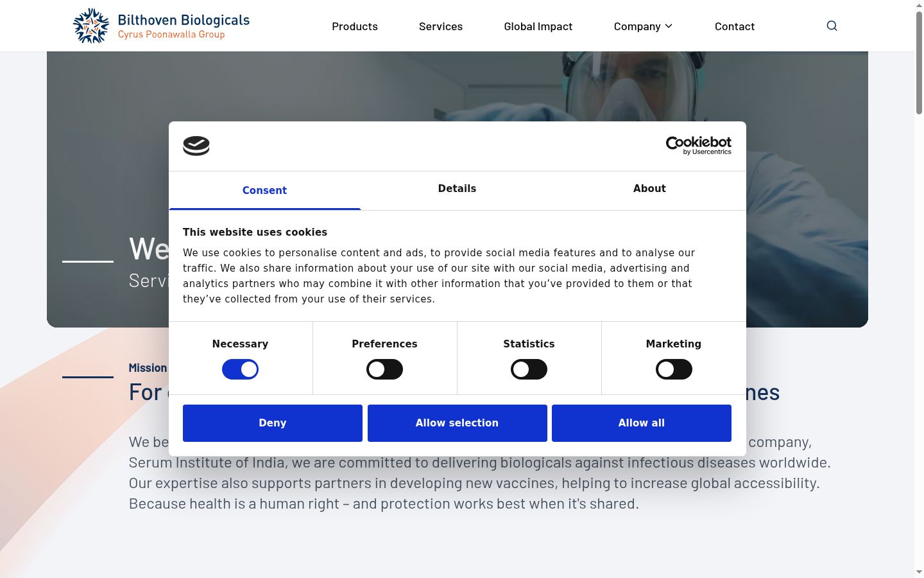Enable the Marketing cookies switch
The image size is (924, 578).
[674, 369]
